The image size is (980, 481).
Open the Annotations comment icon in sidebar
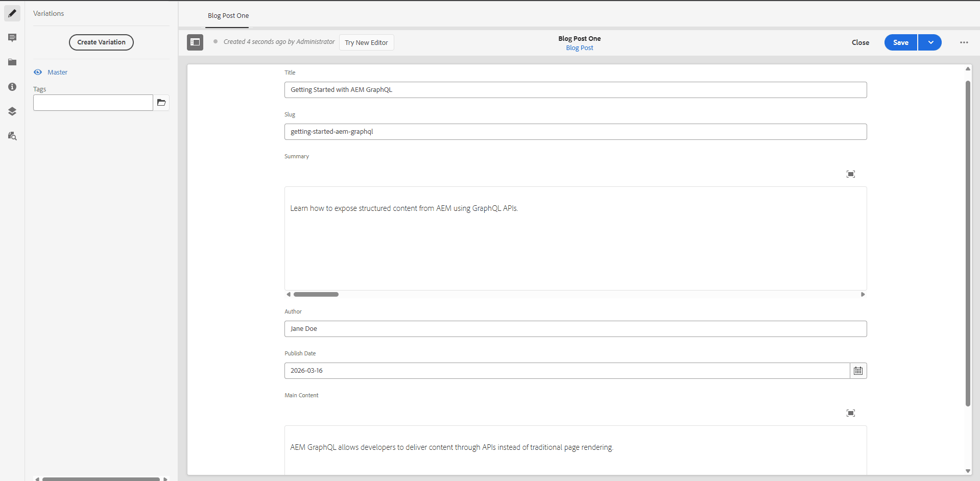pos(12,38)
